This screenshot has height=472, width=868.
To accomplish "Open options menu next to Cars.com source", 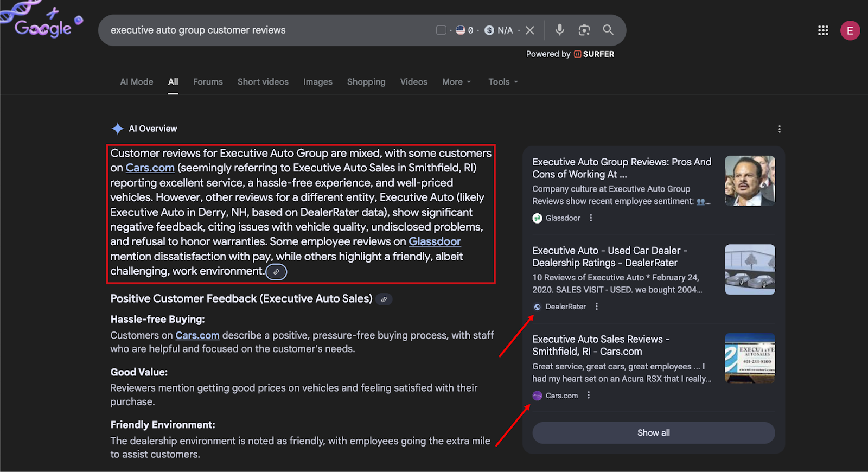I will 589,396.
